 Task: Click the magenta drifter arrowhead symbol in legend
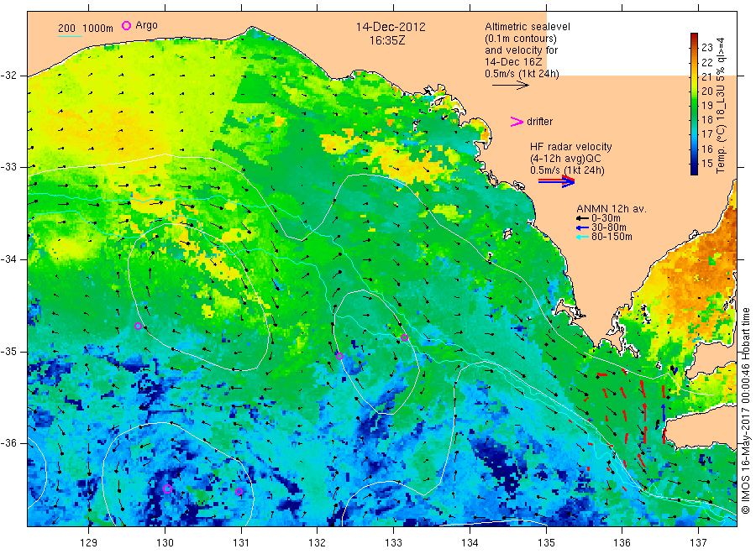tap(517, 122)
